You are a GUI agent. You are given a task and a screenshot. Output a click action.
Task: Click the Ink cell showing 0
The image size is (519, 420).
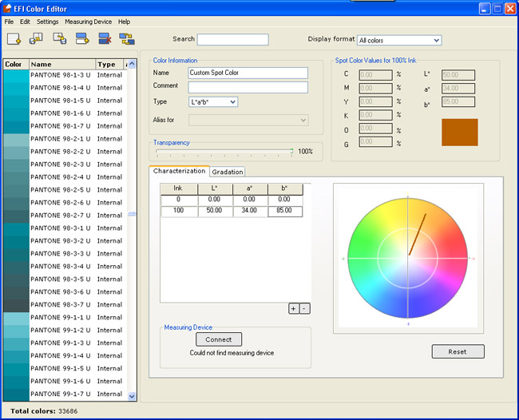click(179, 200)
